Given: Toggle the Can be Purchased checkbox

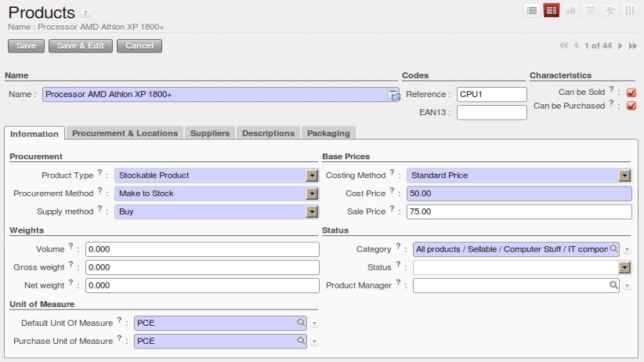Looking at the screenshot, I should [631, 106].
